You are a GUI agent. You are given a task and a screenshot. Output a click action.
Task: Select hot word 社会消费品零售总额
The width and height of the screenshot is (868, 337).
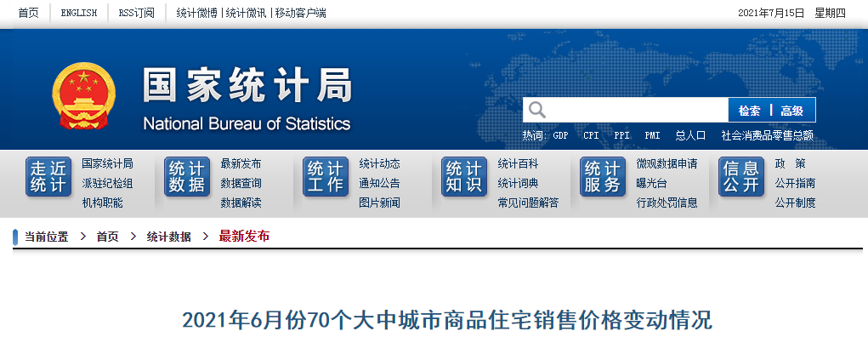767,136
